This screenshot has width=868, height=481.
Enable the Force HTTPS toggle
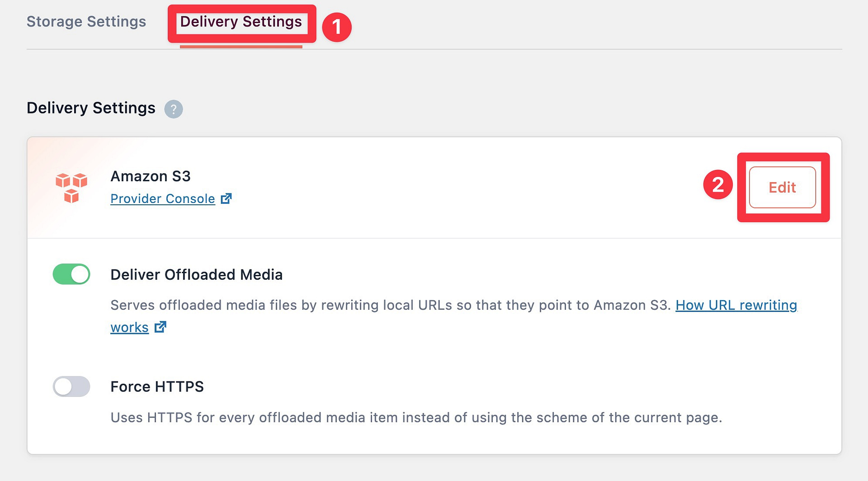(71, 387)
